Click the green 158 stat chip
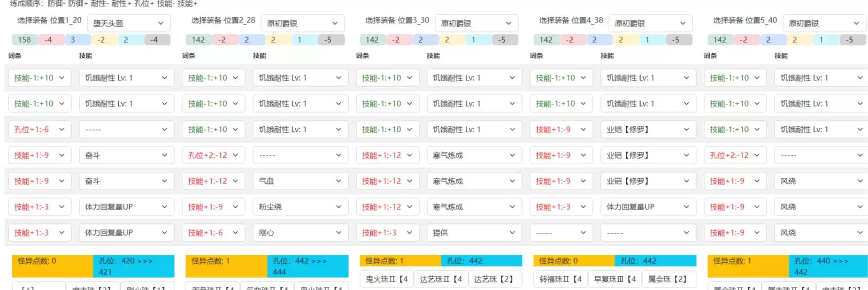 (x=24, y=40)
